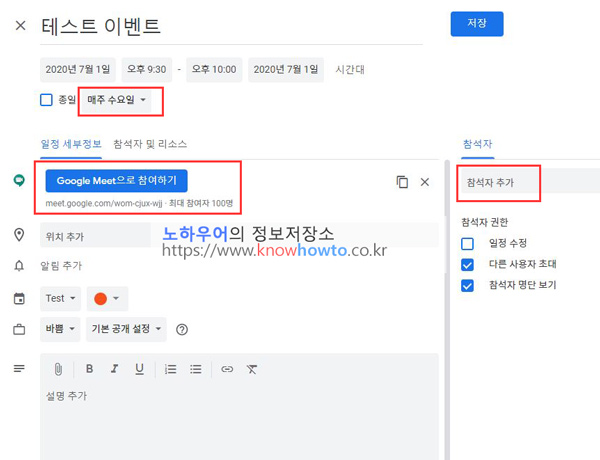Open the 바쁨 availability dropdown
This screenshot has height=460, width=600.
60,329
